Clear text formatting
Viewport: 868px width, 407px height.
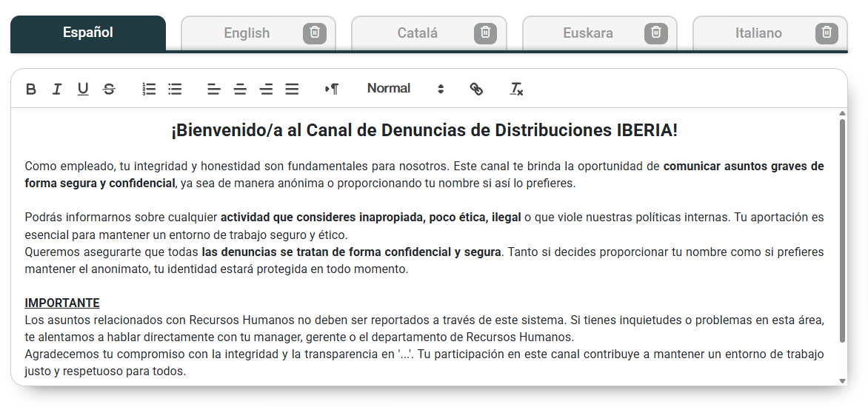516,89
